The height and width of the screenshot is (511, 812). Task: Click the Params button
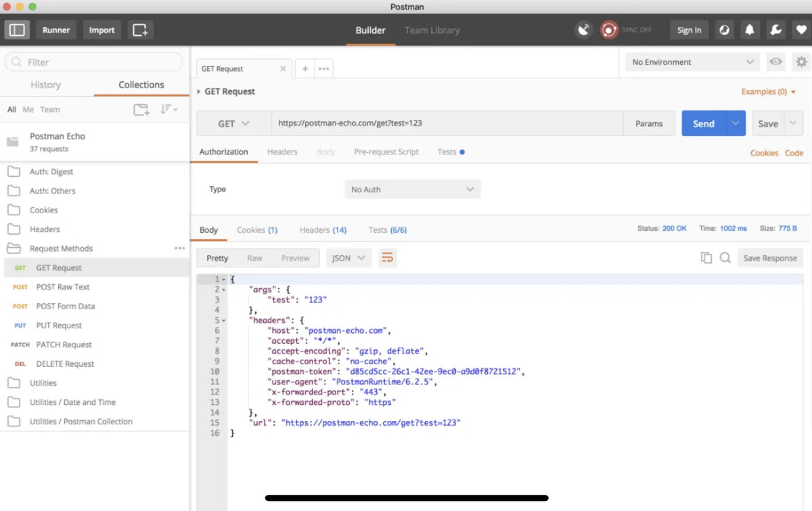[649, 124]
